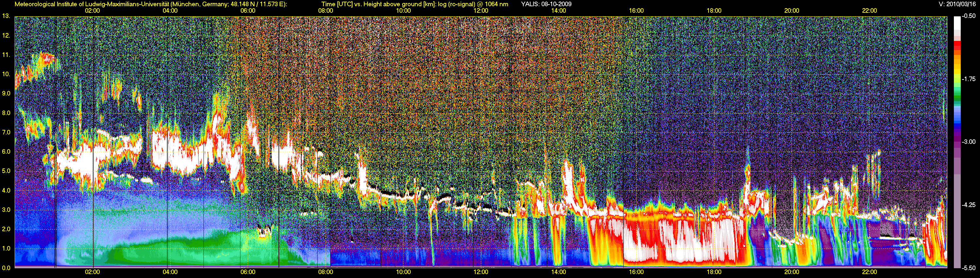Click the yellow band of the color scale

click(x=957, y=71)
